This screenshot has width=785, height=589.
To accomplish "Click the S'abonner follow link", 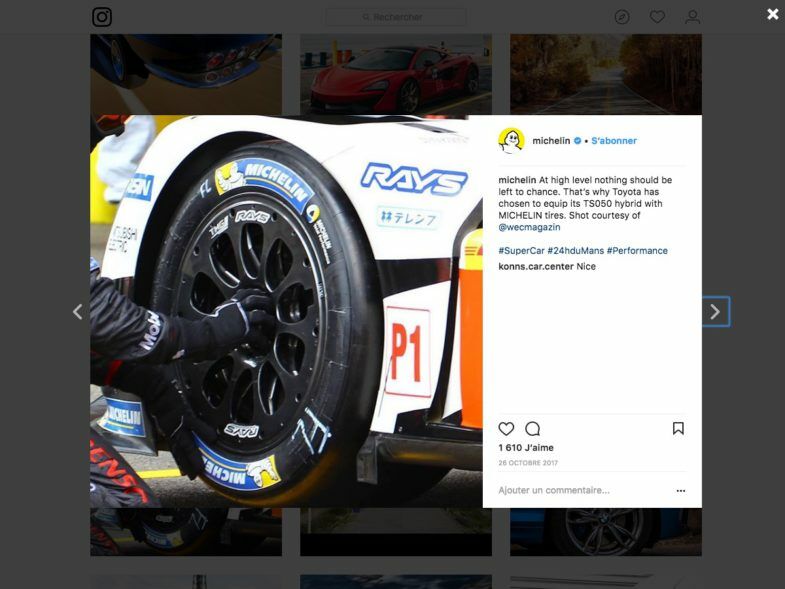I will pos(614,141).
